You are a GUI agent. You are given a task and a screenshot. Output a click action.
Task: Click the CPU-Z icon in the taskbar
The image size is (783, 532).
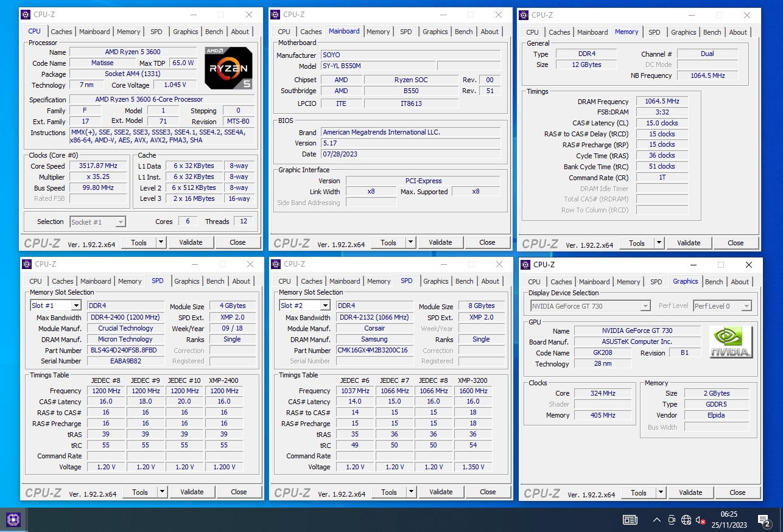point(13,519)
